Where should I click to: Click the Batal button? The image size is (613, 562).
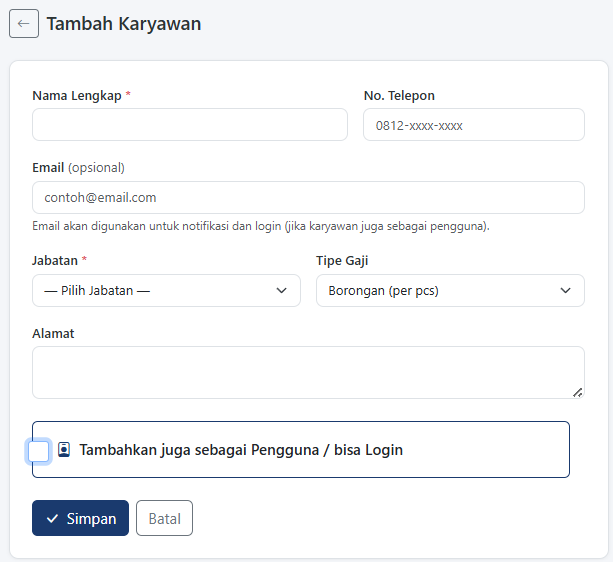point(164,518)
